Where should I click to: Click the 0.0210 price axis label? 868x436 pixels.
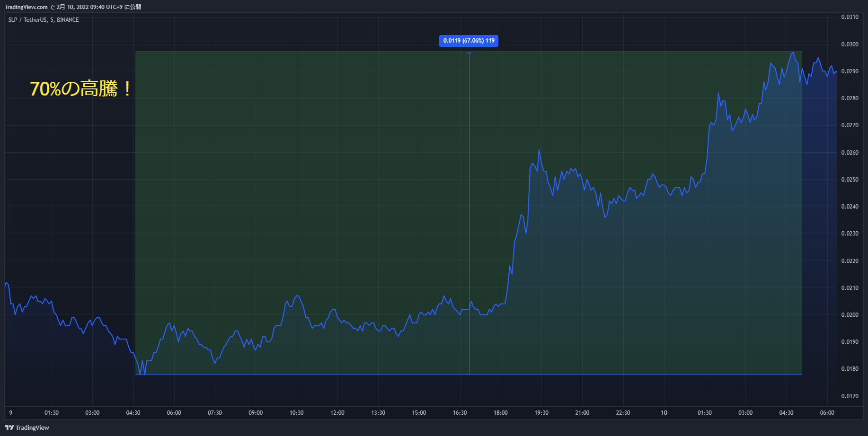click(850, 288)
